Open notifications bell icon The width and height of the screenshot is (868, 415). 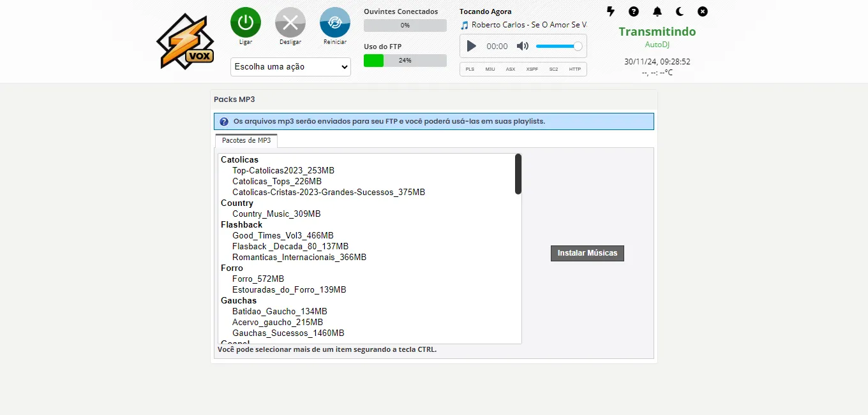(x=657, y=11)
